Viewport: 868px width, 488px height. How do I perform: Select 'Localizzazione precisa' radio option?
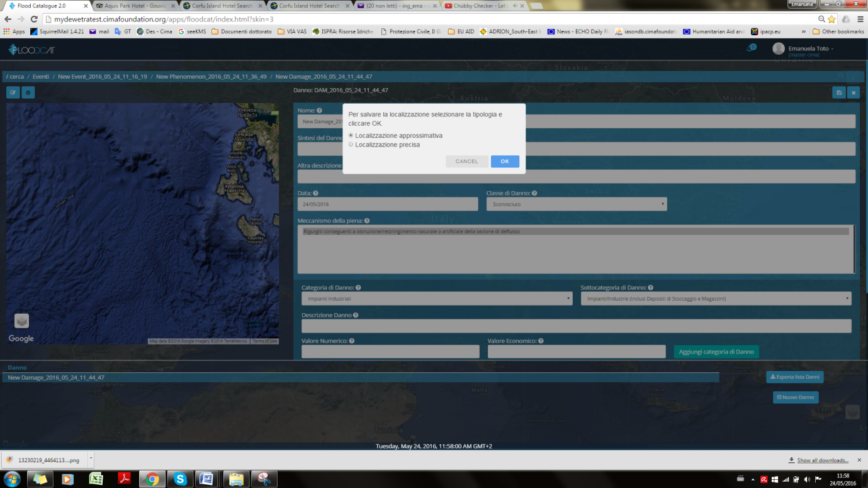click(x=351, y=145)
